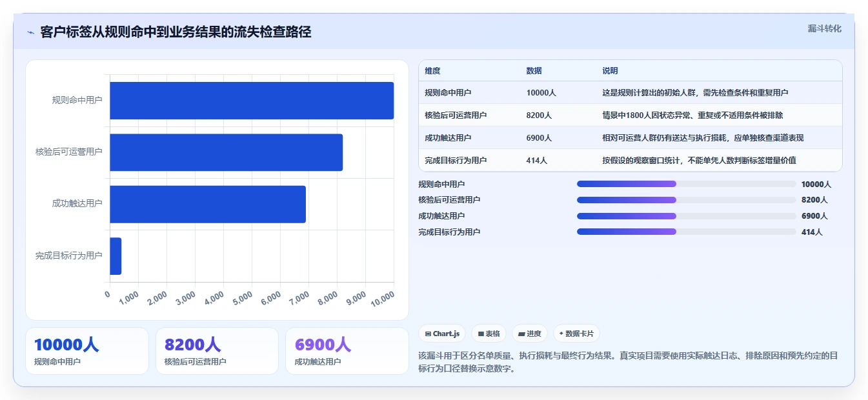Click the 10000人 stat card
The image size is (868, 400).
click(87, 351)
